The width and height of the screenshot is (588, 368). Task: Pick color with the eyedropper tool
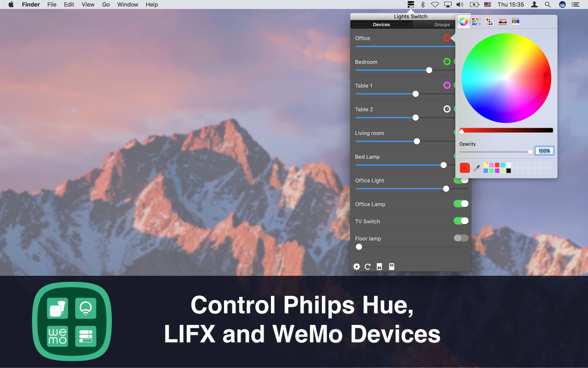click(477, 168)
